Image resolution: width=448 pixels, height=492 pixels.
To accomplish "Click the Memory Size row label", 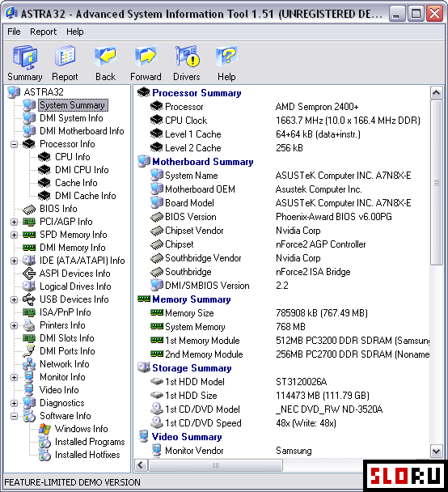I will pos(189,313).
